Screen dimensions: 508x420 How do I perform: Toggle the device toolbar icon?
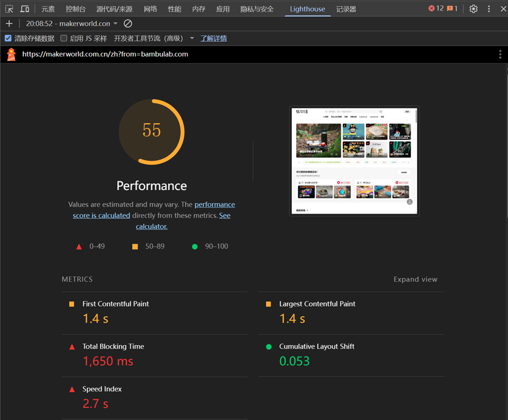click(25, 9)
